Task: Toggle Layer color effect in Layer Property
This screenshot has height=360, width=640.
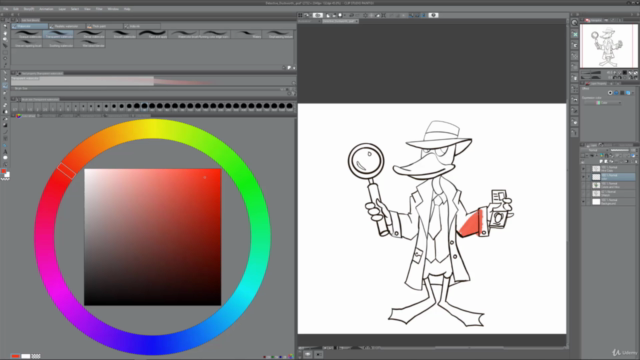Action: coord(628,93)
